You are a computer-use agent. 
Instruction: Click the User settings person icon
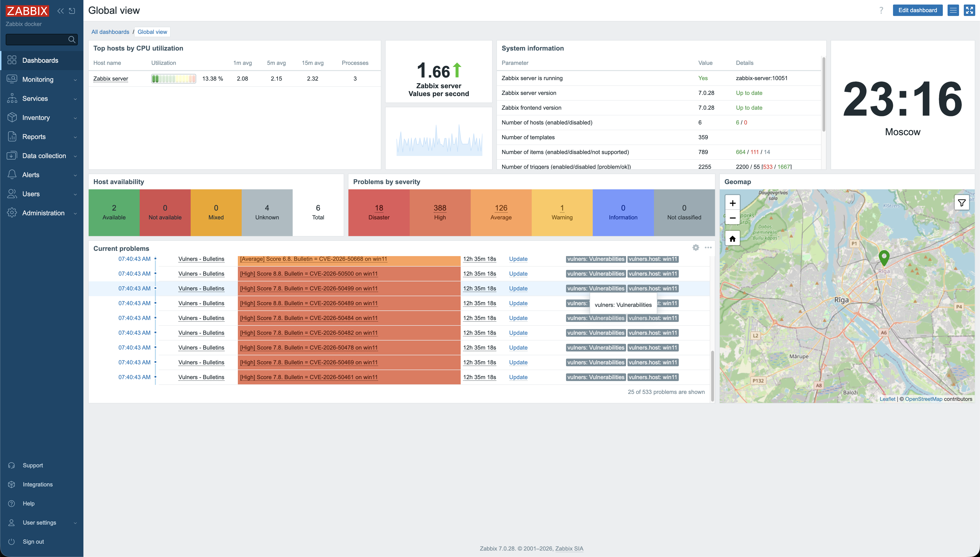click(11, 523)
